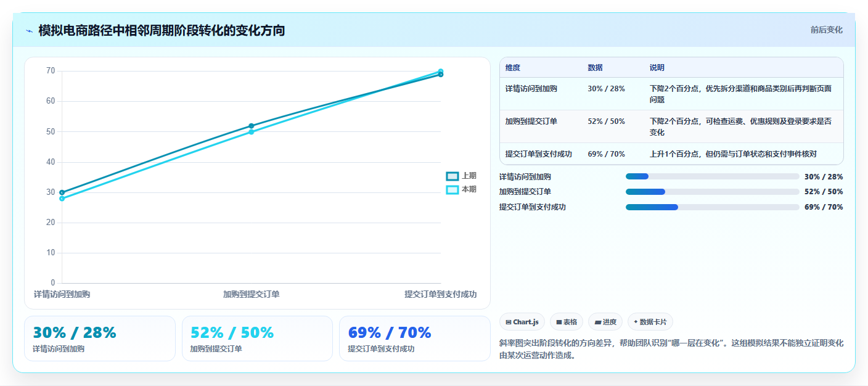Click the 30% / 28% value beside progress bar
The width and height of the screenshot is (868, 386).
(x=824, y=176)
